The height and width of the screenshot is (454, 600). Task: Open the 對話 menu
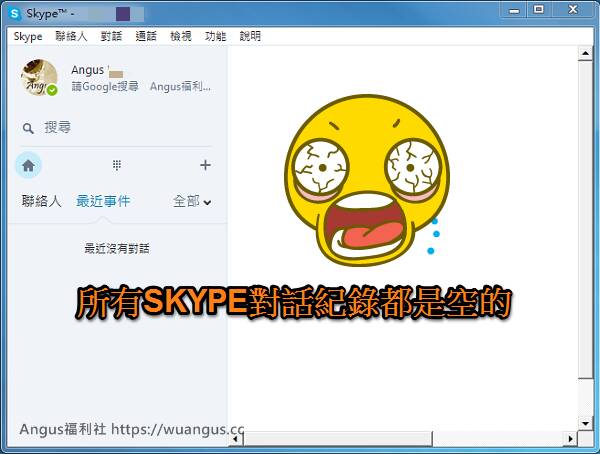pos(111,36)
